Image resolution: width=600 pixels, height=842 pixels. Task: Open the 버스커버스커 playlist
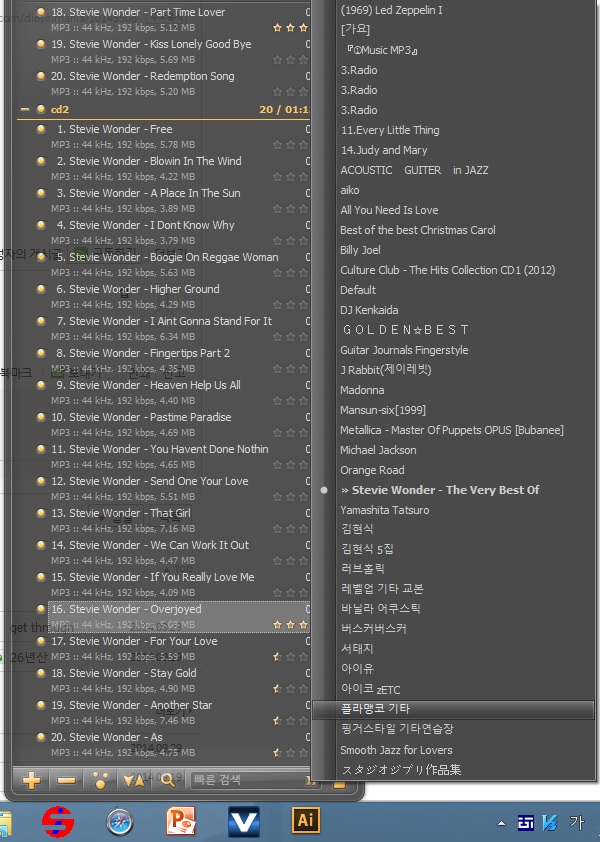pyautogui.click(x=373, y=628)
